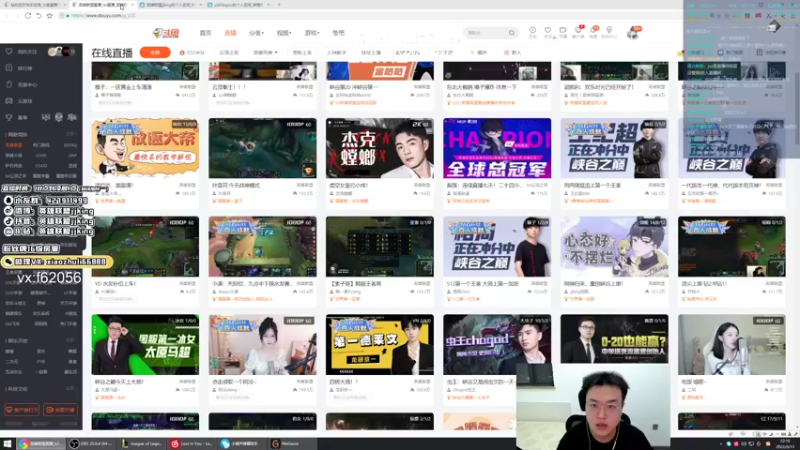800x450 pixels.
Task: Expand the 英雄列表 hero list dropdown
Action: (x=265, y=53)
